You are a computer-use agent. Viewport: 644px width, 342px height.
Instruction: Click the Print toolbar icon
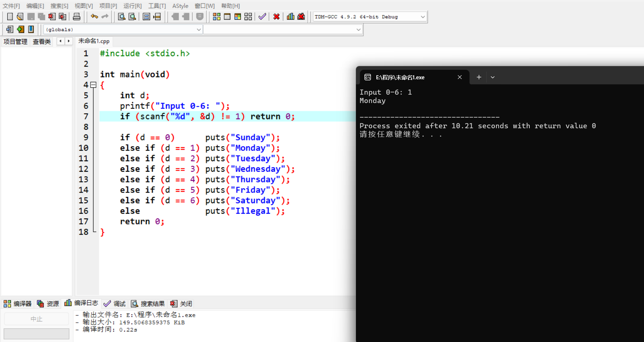(77, 16)
